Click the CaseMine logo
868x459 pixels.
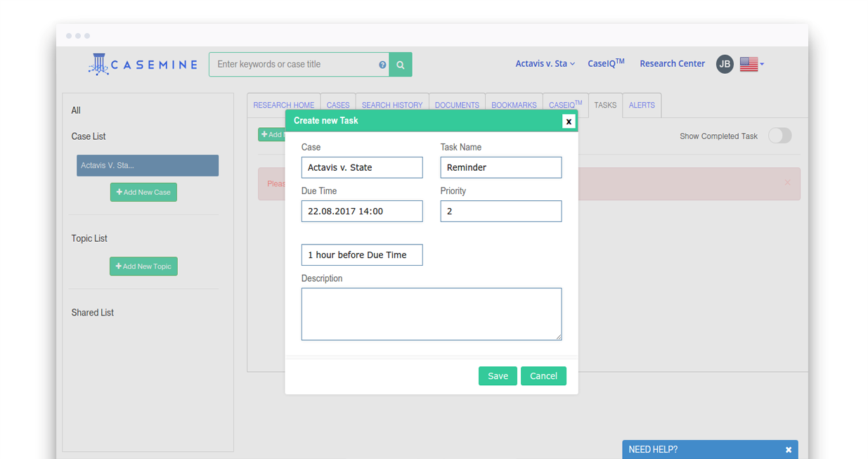pyautogui.click(x=143, y=64)
